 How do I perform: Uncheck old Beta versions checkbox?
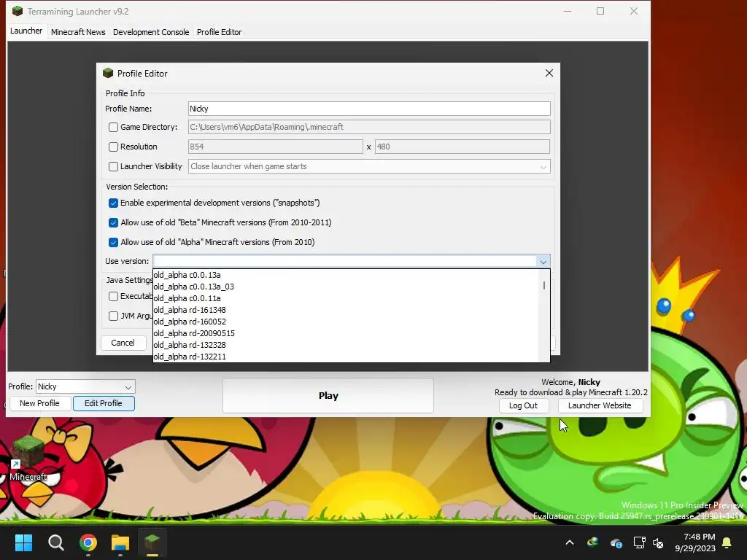coord(113,222)
